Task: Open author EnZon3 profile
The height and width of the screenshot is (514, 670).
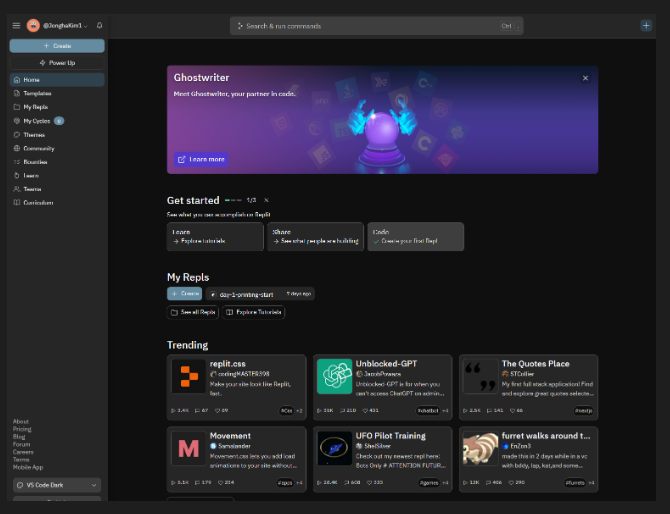Action: tap(516, 446)
